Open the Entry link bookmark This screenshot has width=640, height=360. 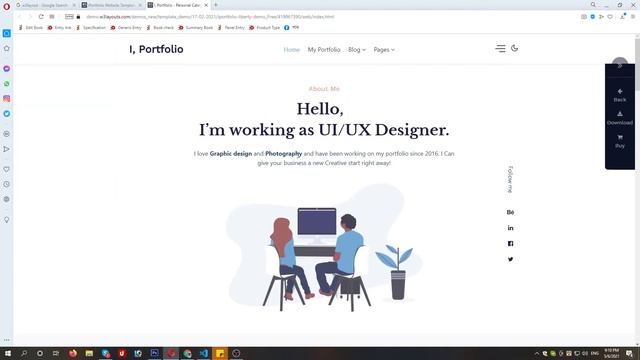click(59, 28)
